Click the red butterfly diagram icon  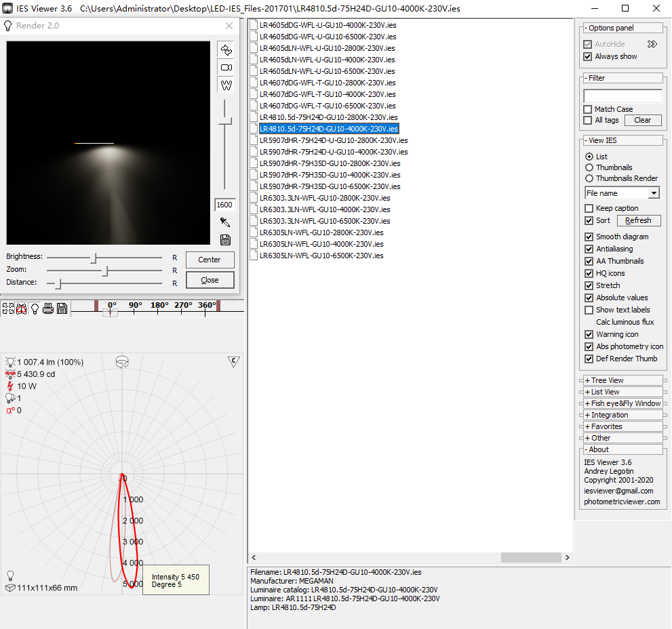pyautogui.click(x=21, y=309)
